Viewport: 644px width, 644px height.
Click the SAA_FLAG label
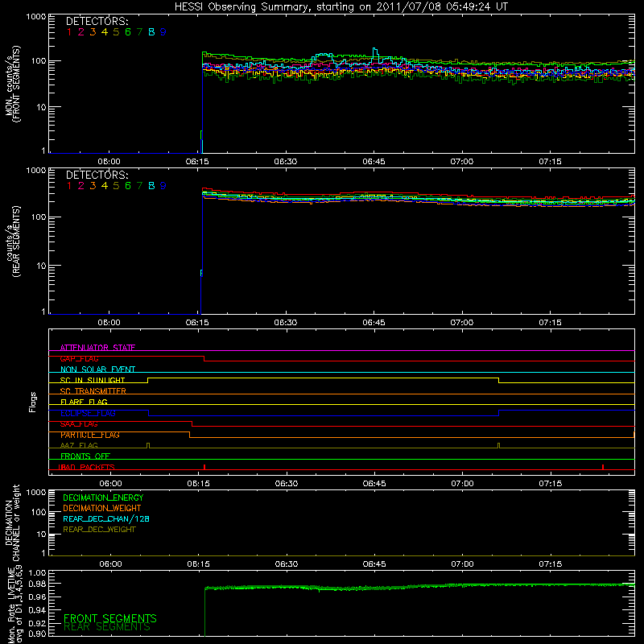(79, 424)
